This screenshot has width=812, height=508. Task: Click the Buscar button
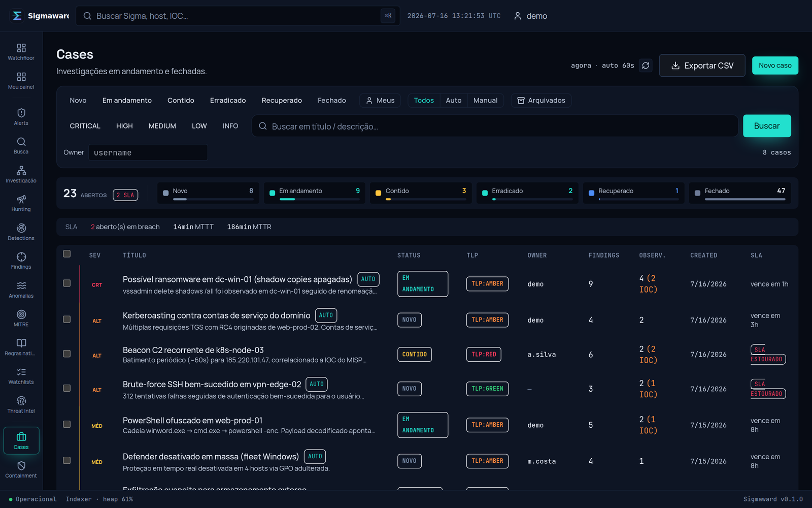(x=767, y=126)
